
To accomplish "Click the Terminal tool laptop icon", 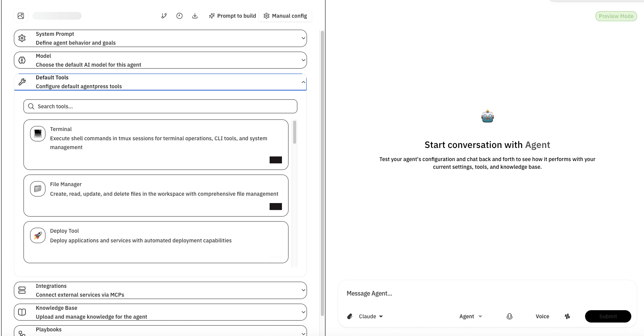I will (x=38, y=134).
